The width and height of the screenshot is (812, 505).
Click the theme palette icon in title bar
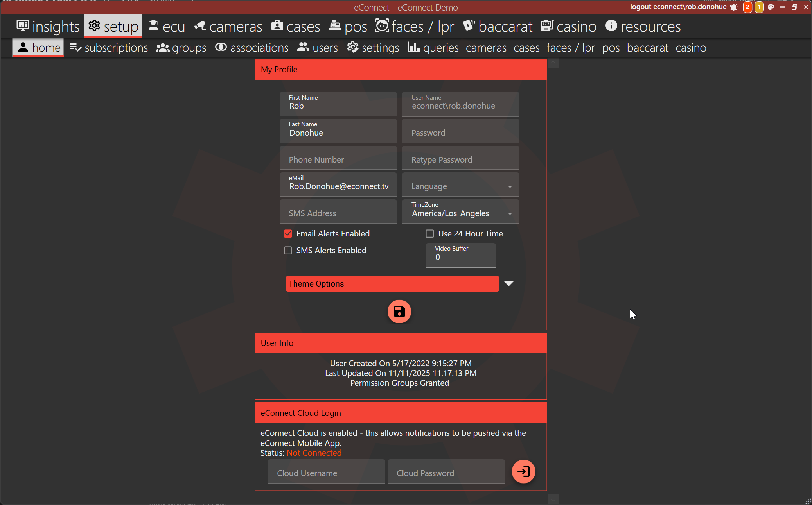coord(771,7)
